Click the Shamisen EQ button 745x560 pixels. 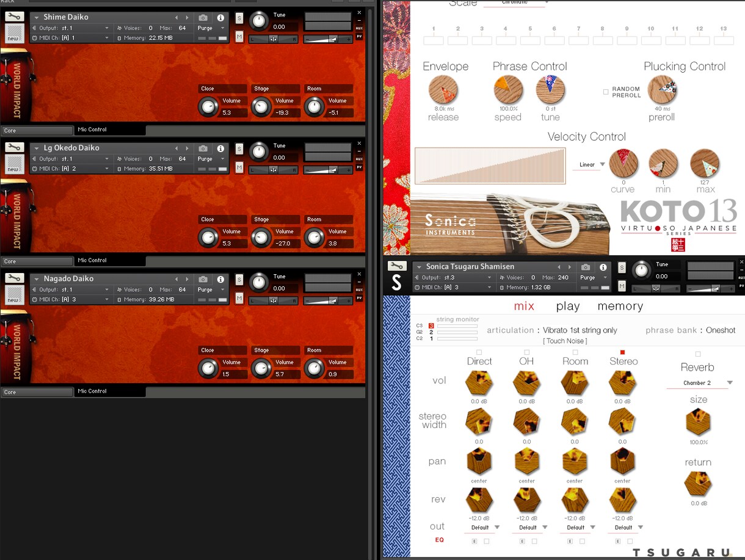[440, 540]
